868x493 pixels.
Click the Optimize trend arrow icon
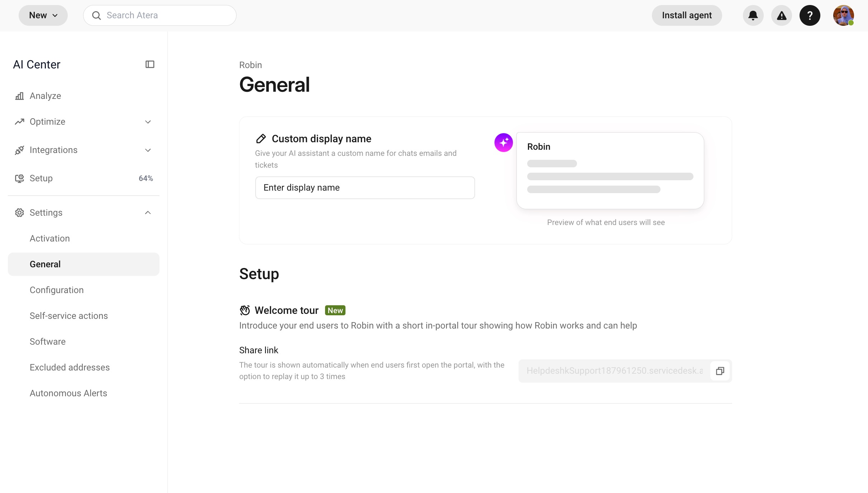tap(19, 122)
